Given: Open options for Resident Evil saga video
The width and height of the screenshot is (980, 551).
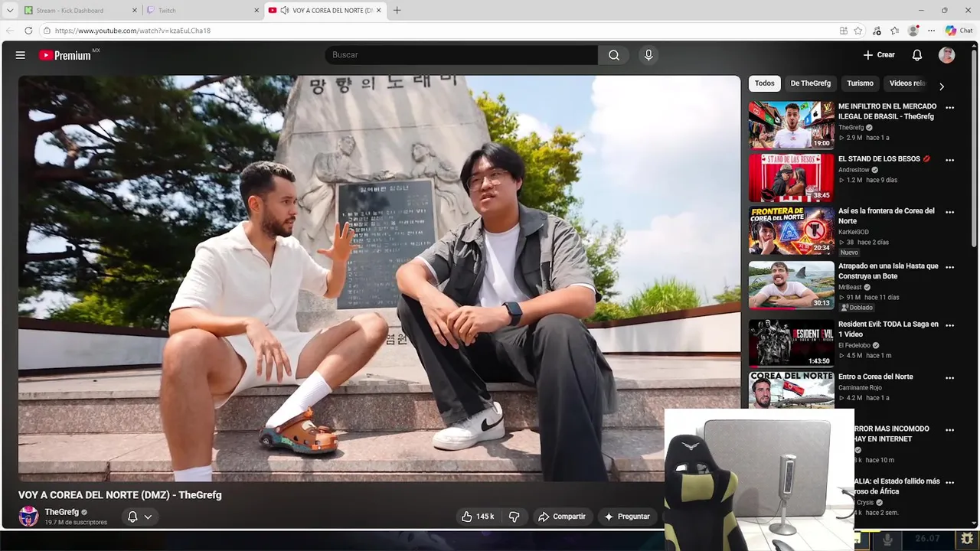Looking at the screenshot, I should tap(949, 325).
